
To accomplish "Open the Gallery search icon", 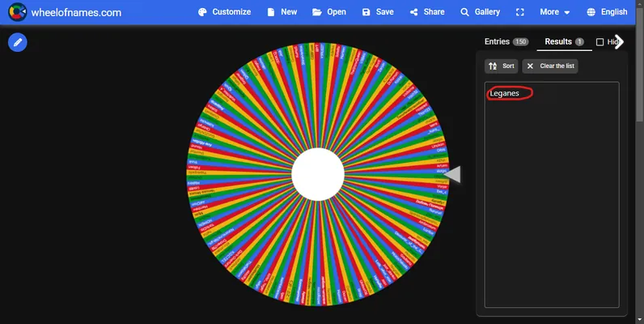I will 464,12.
